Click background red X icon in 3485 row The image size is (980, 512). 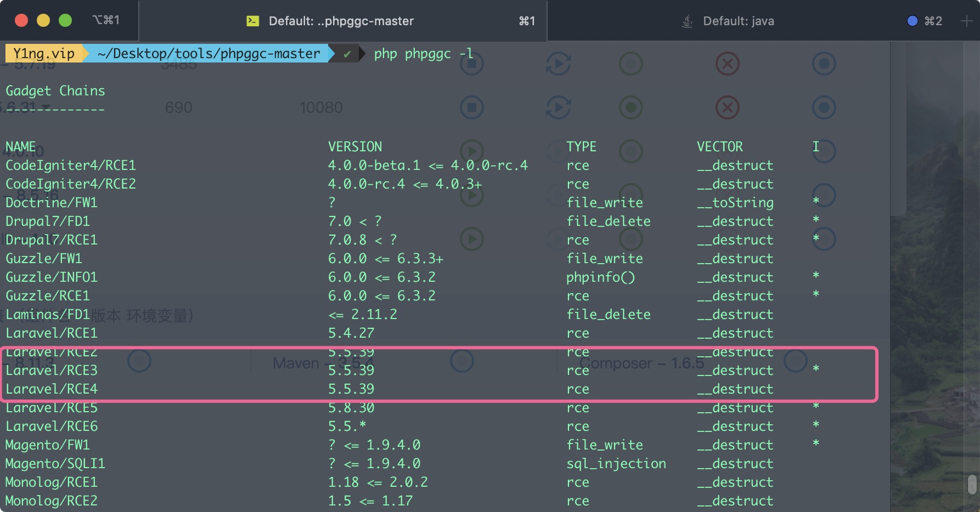coord(728,64)
